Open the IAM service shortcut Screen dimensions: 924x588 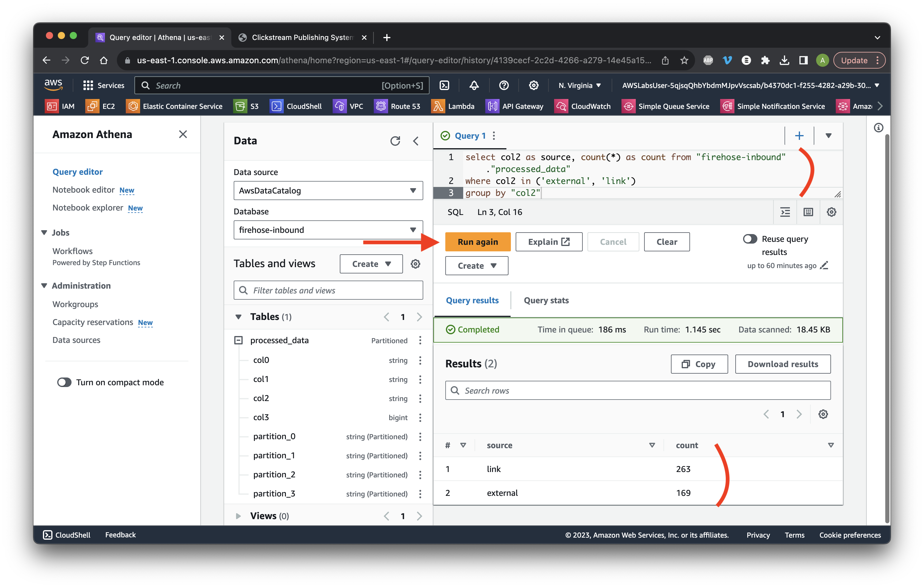tap(60, 106)
